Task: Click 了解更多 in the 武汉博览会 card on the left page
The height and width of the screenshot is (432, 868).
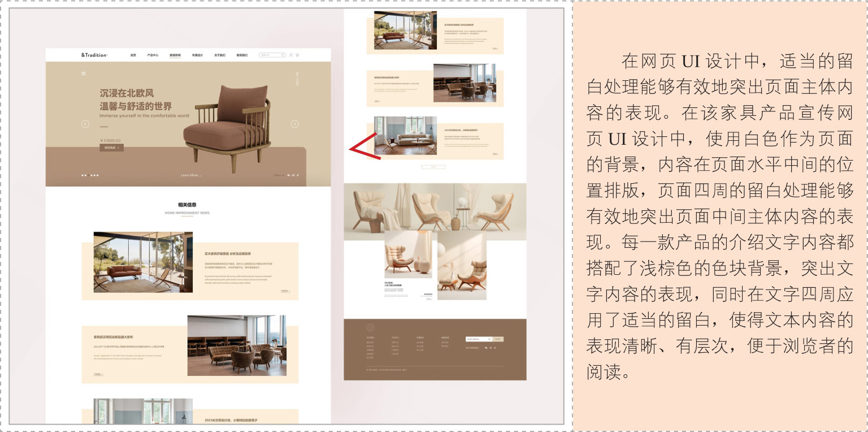Action: tap(99, 374)
